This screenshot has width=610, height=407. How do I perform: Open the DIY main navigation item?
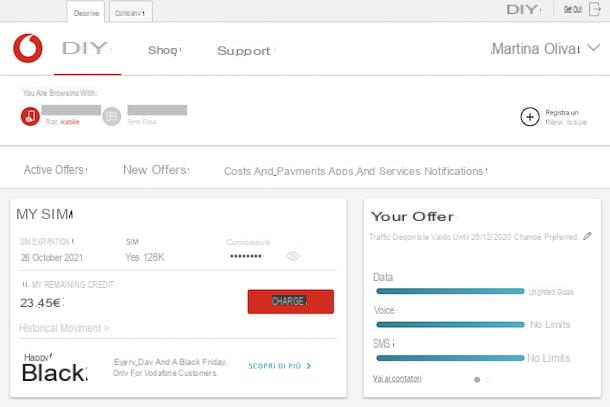pos(85,49)
